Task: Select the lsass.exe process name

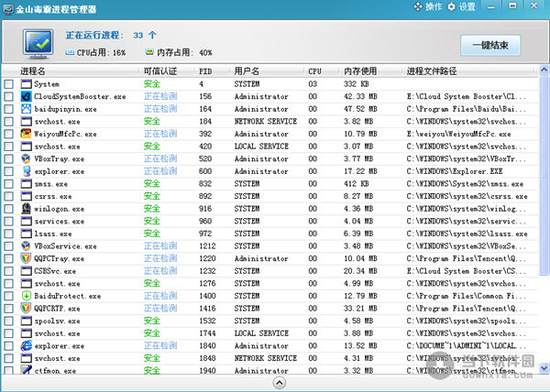Action: click(53, 234)
